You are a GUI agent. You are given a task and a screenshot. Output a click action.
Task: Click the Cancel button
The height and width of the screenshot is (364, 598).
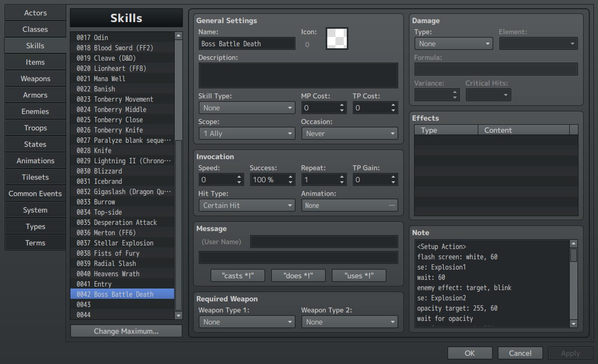click(520, 353)
